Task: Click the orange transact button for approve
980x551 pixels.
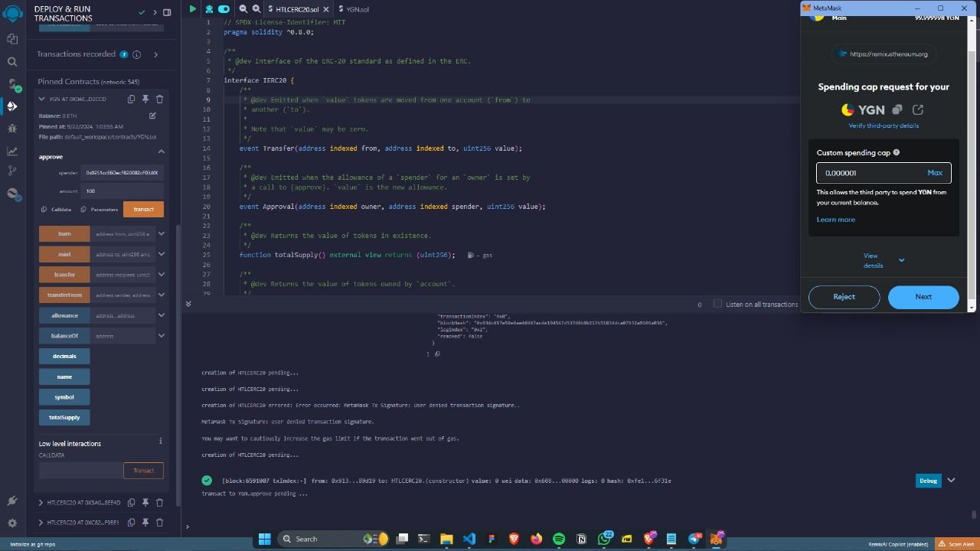Action: (143, 209)
